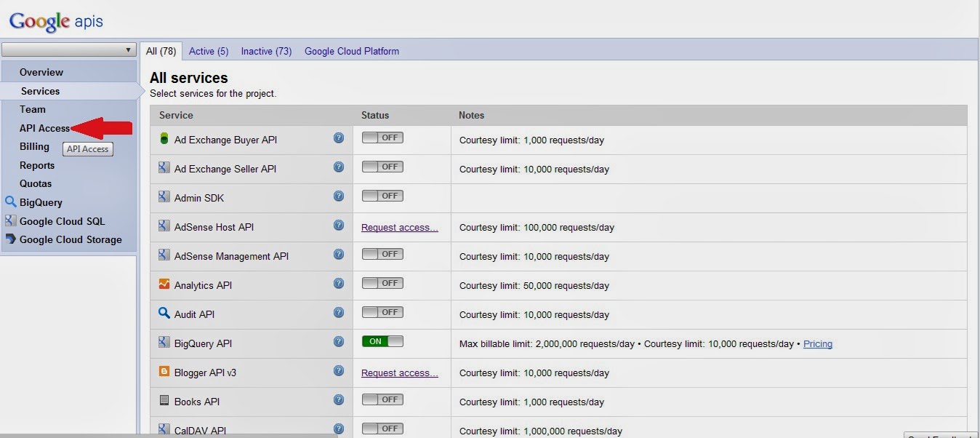This screenshot has width=980, height=438.
Task: Open help for Admin SDK
Action: coord(339,196)
